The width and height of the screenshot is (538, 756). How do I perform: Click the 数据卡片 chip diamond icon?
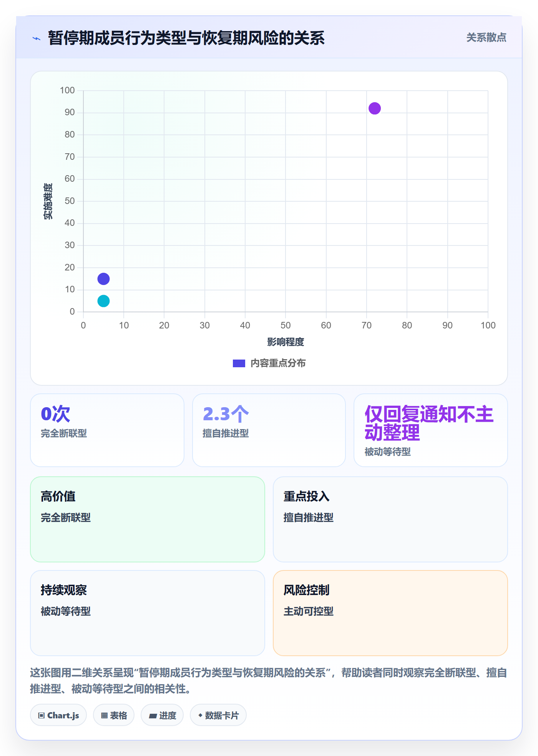tap(200, 715)
